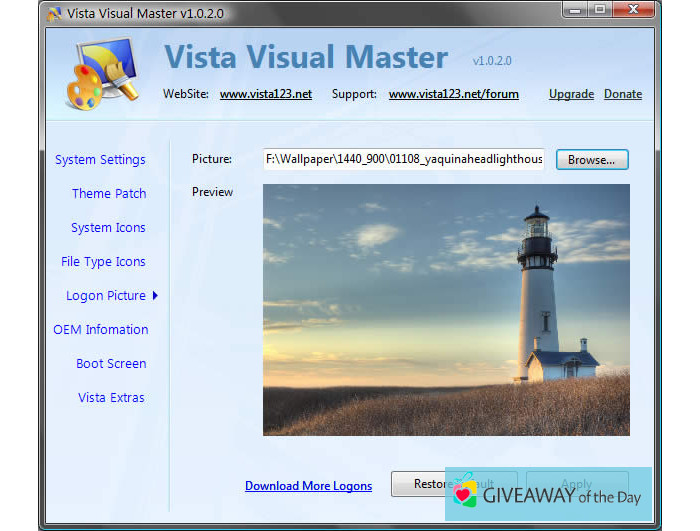Select System Icons in the sidebar
Viewport: 700px width, 531px height.
click(108, 228)
